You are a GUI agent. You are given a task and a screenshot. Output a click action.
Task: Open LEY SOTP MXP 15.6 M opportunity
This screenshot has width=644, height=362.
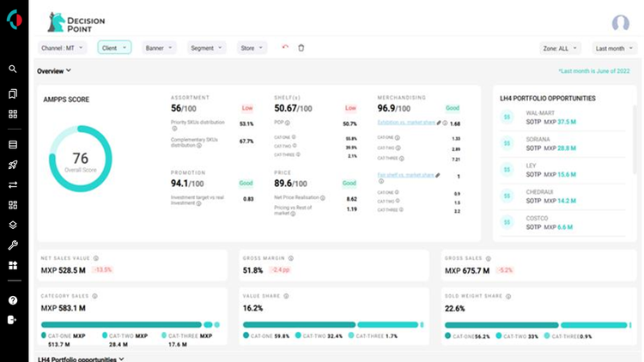tap(562, 170)
